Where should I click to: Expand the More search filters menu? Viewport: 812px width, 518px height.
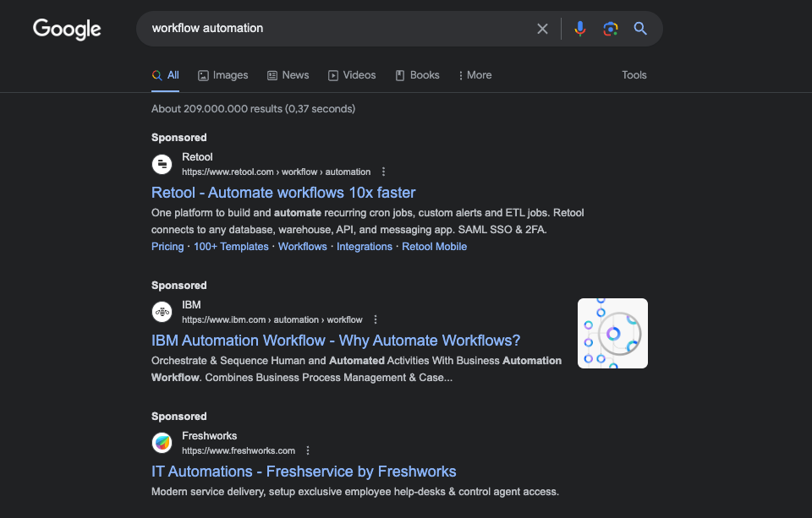(475, 75)
